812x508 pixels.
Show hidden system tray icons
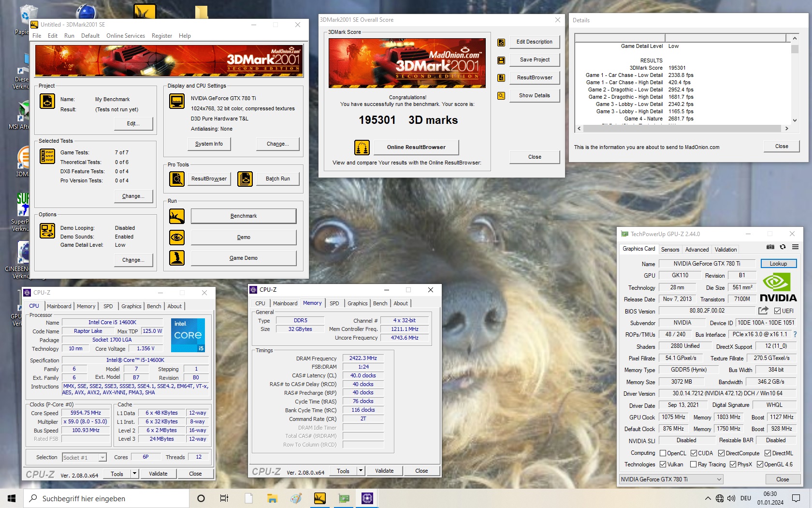708,498
